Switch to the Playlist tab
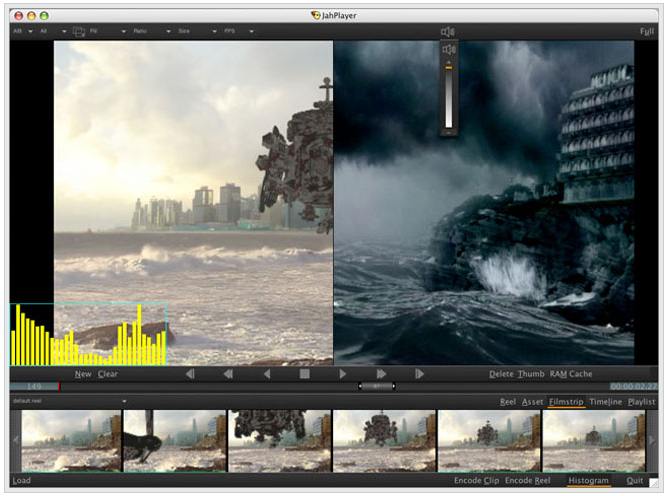Screen dimensions: 667x496 click(641, 402)
